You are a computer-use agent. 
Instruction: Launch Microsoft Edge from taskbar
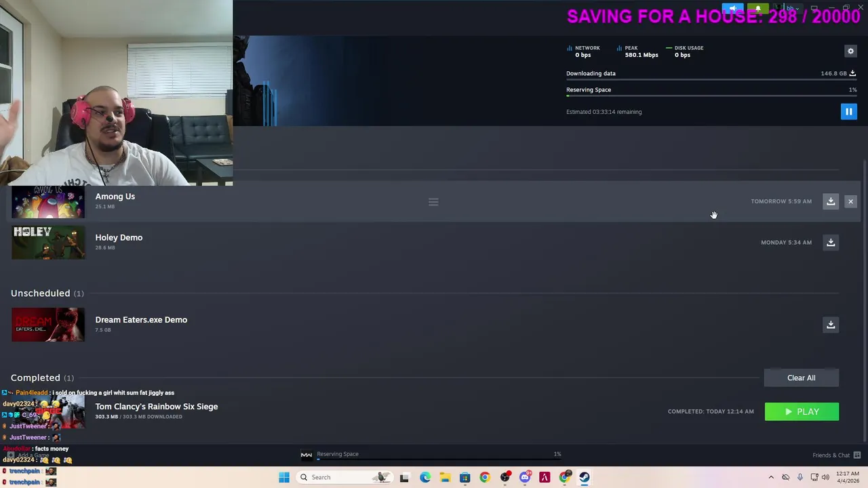click(x=425, y=477)
